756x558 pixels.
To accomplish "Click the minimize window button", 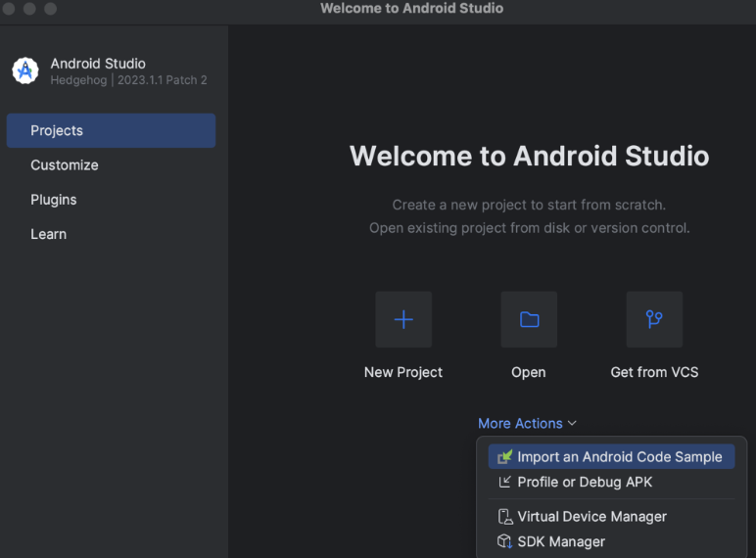I will pos(29,8).
